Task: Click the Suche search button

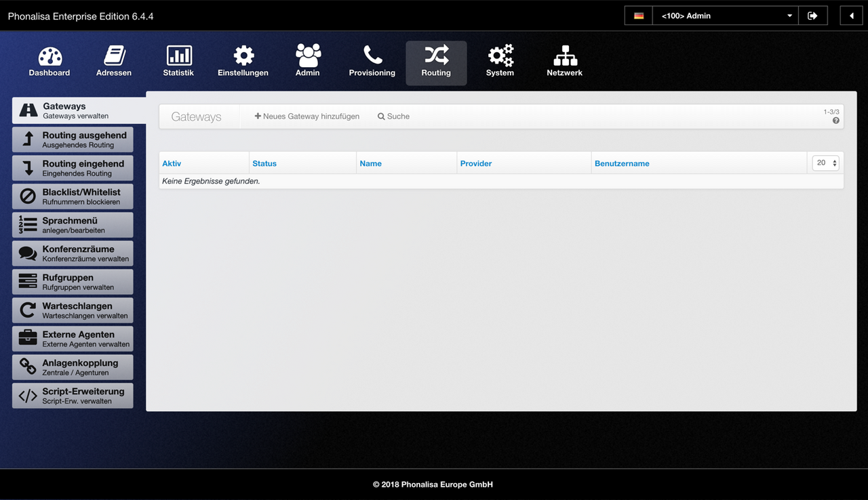Action: tap(393, 117)
